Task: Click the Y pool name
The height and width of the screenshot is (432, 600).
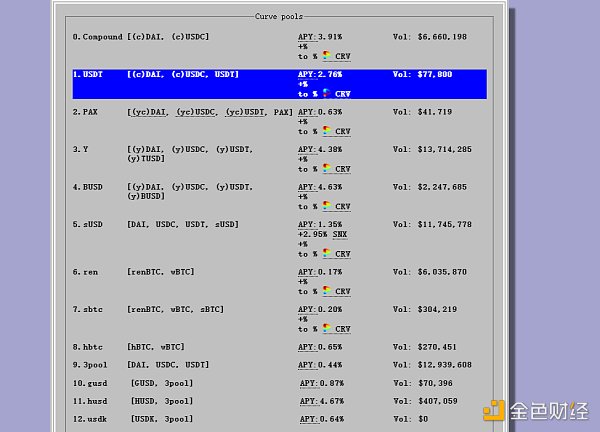Action: tap(80, 149)
